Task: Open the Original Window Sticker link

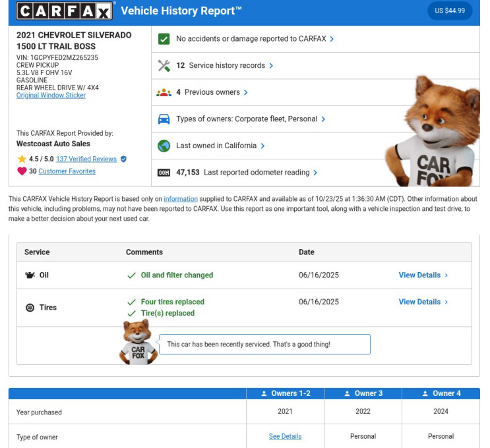Action: click(51, 96)
